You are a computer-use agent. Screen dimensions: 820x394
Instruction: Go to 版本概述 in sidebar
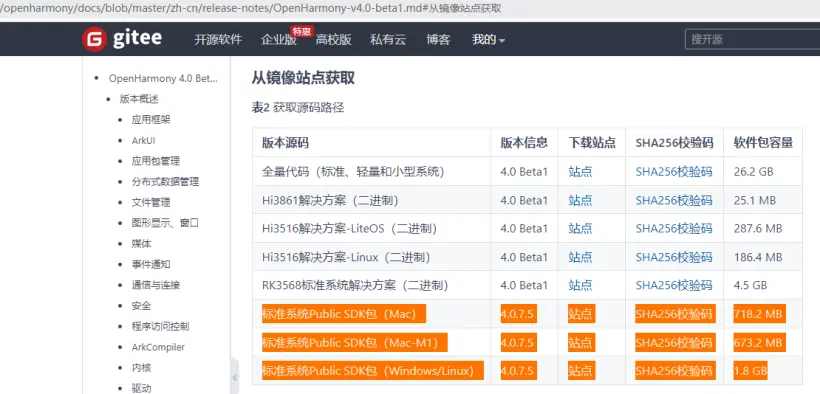pos(139,99)
